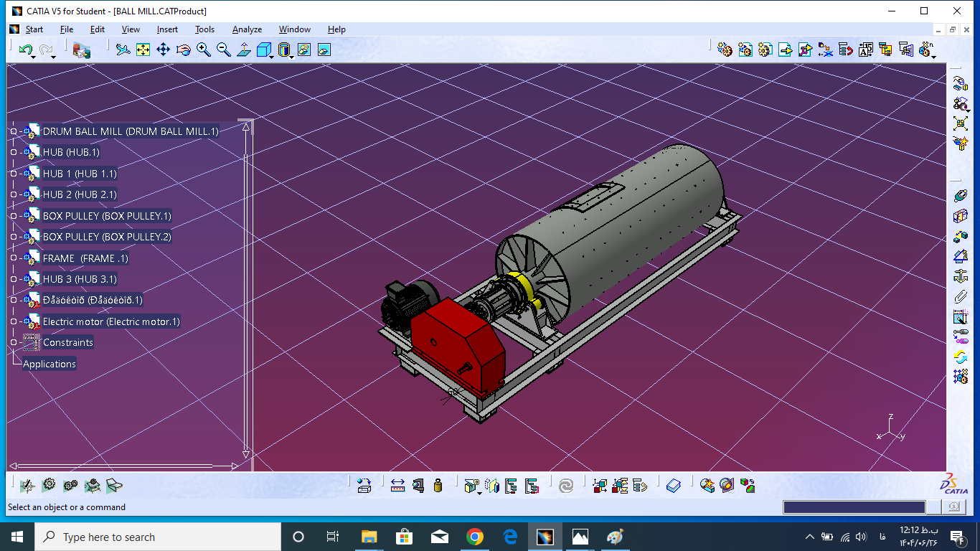Image resolution: width=980 pixels, height=551 pixels.
Task: Activate the Pan view tool
Action: coord(163,50)
